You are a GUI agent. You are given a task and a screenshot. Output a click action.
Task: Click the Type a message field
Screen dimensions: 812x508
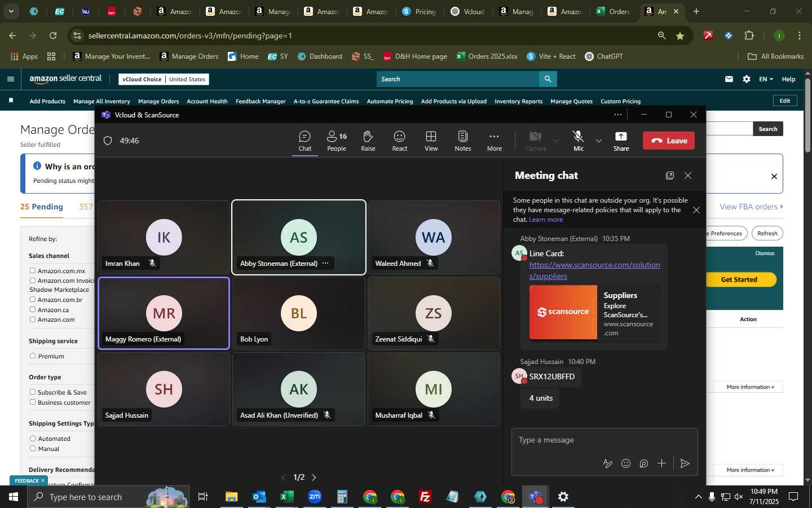pos(604,440)
